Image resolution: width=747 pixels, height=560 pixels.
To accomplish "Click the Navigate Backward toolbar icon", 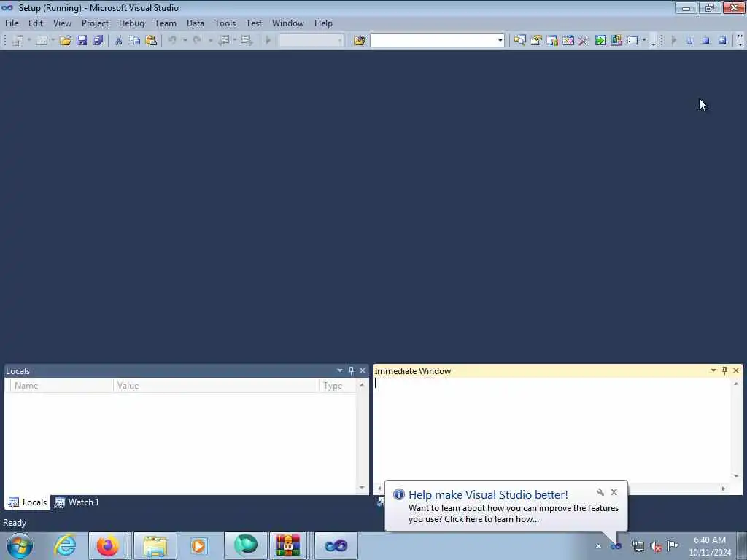I will click(x=223, y=41).
